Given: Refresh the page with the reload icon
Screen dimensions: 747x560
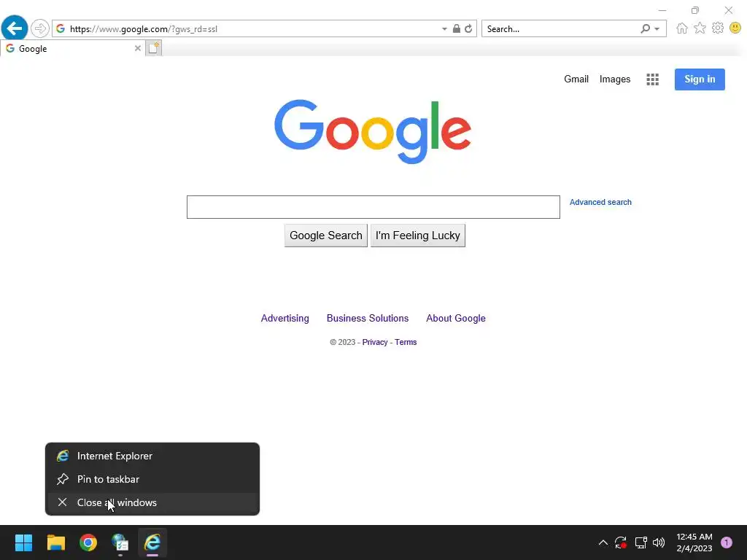Looking at the screenshot, I should [x=469, y=28].
